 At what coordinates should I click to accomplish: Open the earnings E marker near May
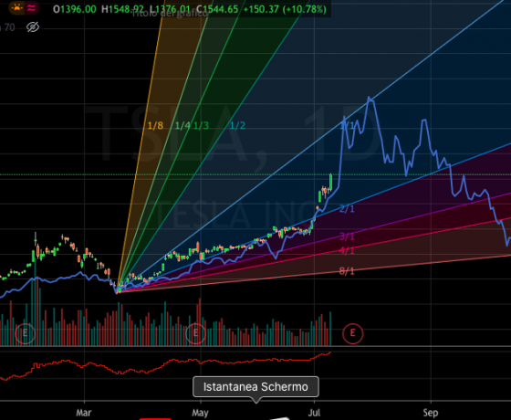point(195,333)
